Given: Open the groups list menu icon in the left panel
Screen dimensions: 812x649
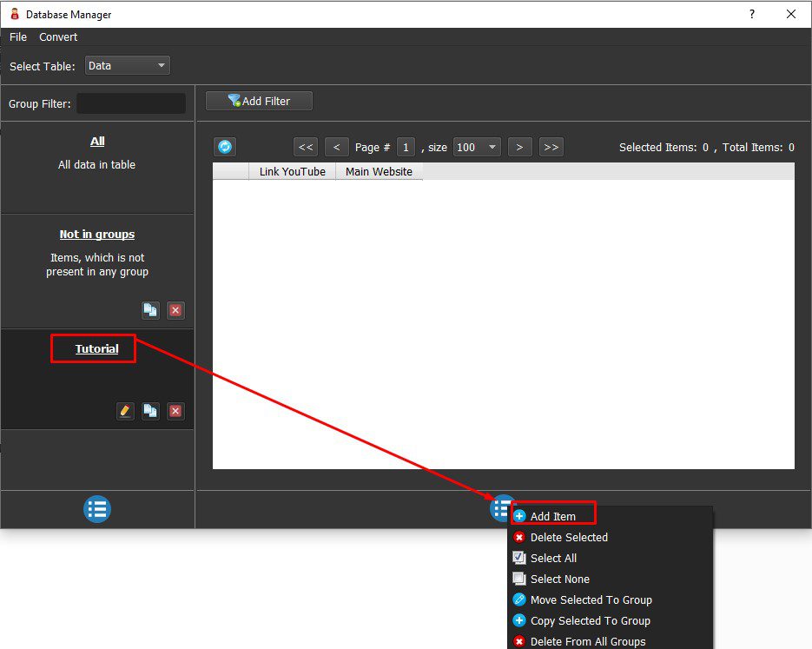Looking at the screenshot, I should 97,509.
